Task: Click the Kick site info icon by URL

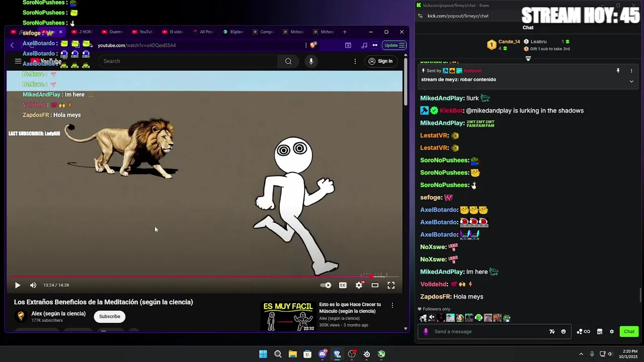Action: (420, 16)
